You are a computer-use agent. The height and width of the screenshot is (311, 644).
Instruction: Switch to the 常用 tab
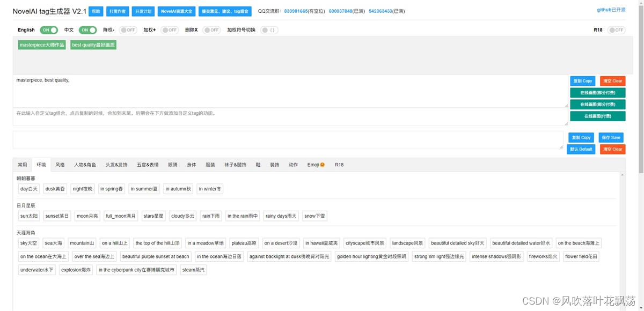pos(23,165)
